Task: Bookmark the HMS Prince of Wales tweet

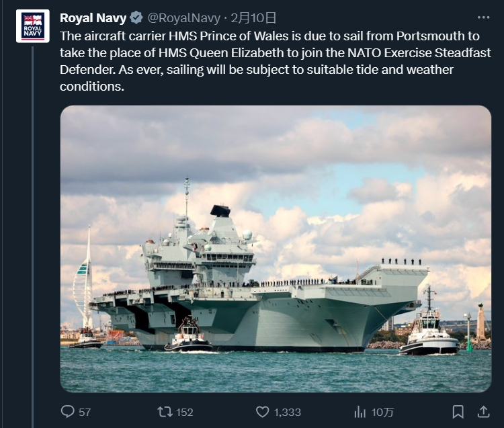Action: (458, 411)
